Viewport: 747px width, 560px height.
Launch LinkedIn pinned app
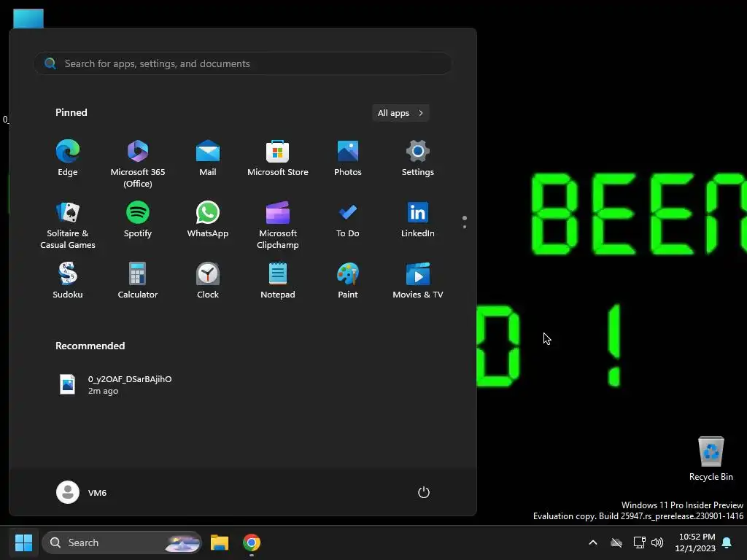418,219
